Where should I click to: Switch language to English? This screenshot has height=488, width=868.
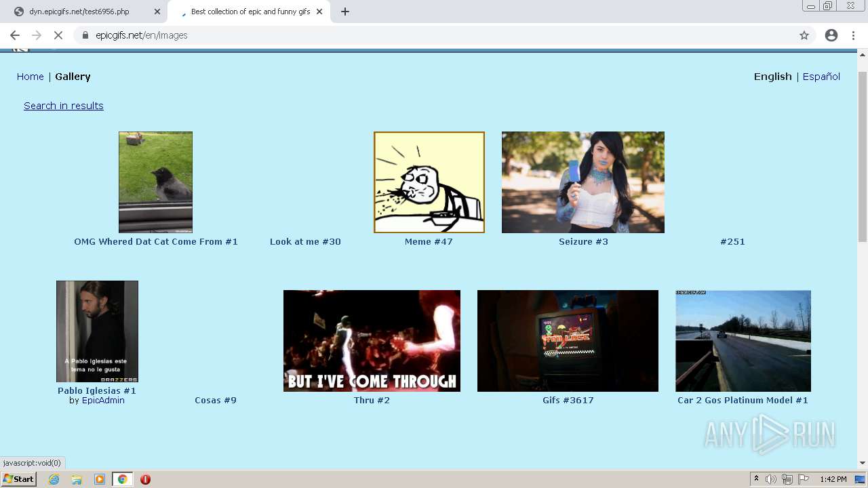pos(773,77)
